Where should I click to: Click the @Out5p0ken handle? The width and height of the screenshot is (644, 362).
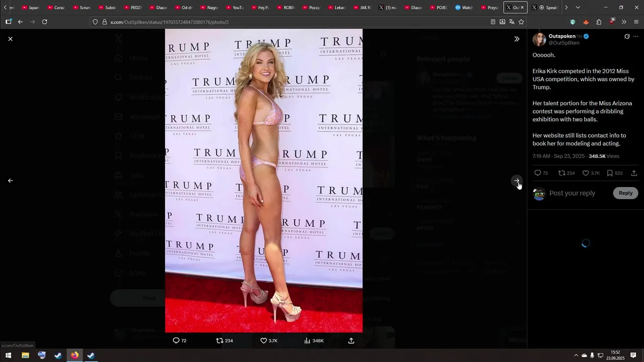[564, 43]
